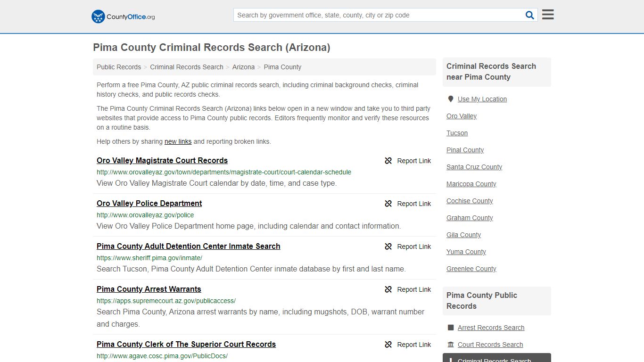Screen dimensions: 644x362
Task: Open Oro Valley Magistrate Court Records
Action: [162, 160]
